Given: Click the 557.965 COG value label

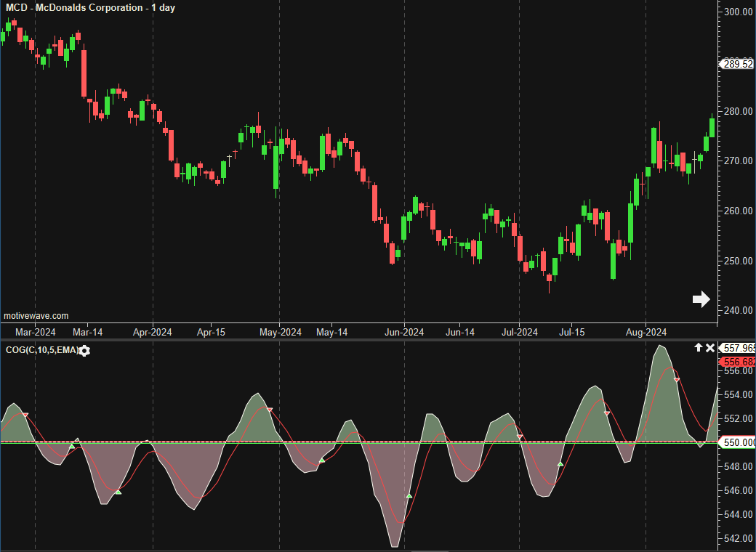Looking at the screenshot, I should click(738, 349).
